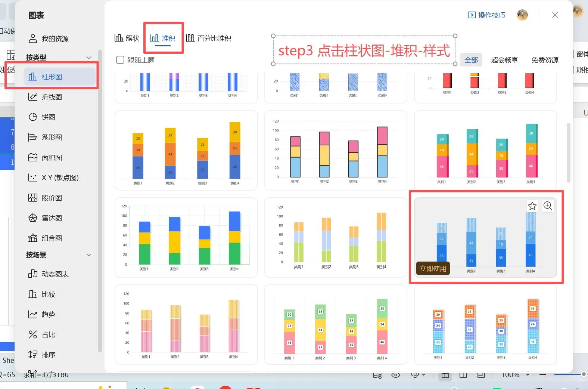Open 我的资源 in the chart sidebar
The image size is (588, 389).
[x=49, y=38]
